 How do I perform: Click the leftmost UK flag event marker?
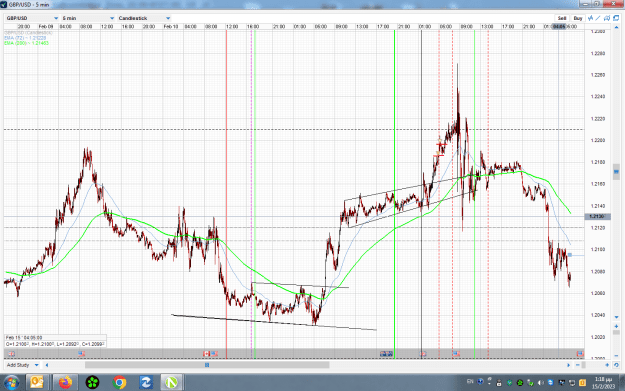[x=12, y=354]
